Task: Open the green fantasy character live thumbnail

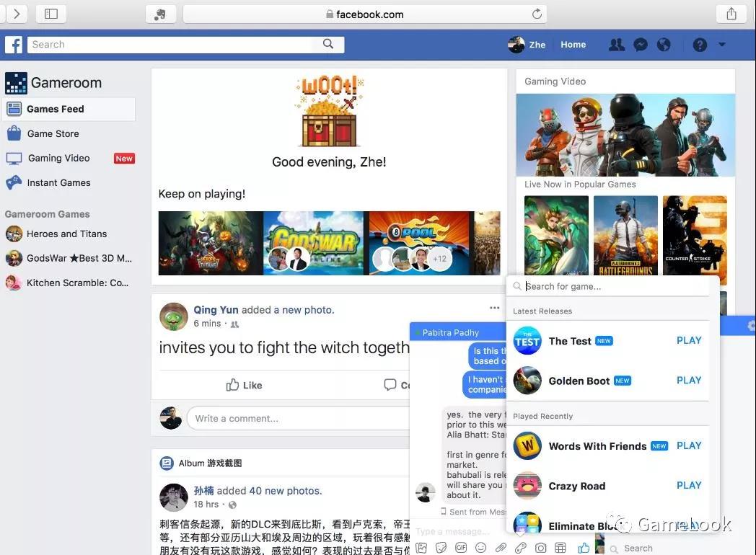Action: (556, 235)
